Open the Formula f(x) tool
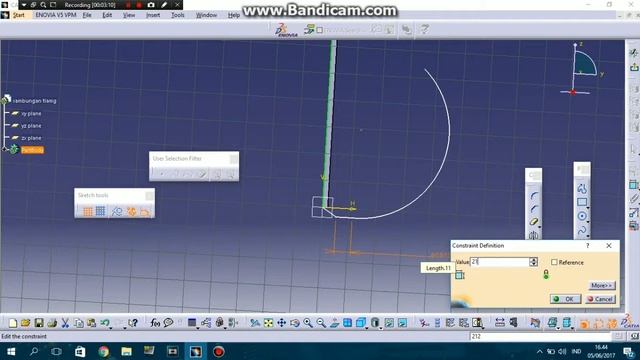640x360 pixels. coord(155,323)
